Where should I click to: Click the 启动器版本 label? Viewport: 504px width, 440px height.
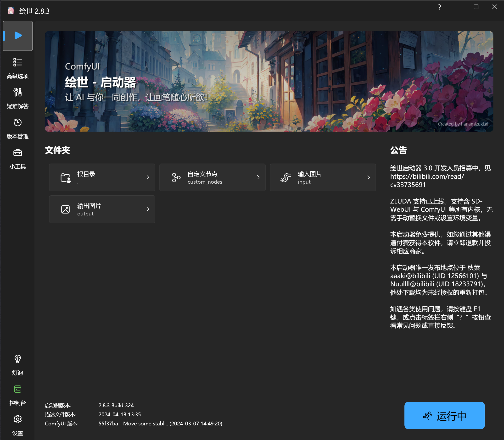click(58, 405)
